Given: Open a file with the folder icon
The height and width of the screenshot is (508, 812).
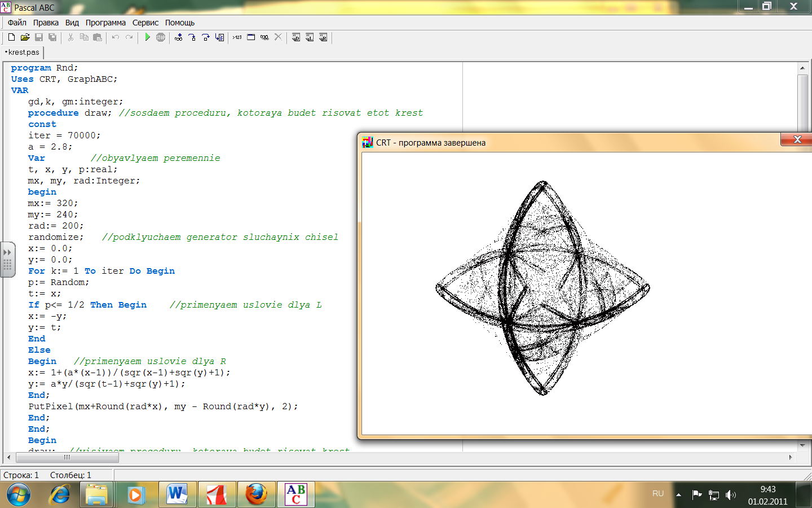Looking at the screenshot, I should tap(25, 37).
